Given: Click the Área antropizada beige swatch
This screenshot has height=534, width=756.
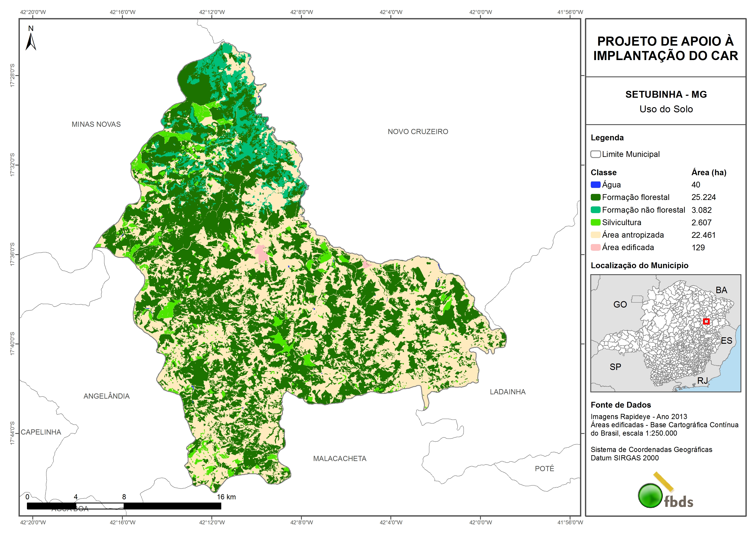Looking at the screenshot, I should click(x=595, y=235).
